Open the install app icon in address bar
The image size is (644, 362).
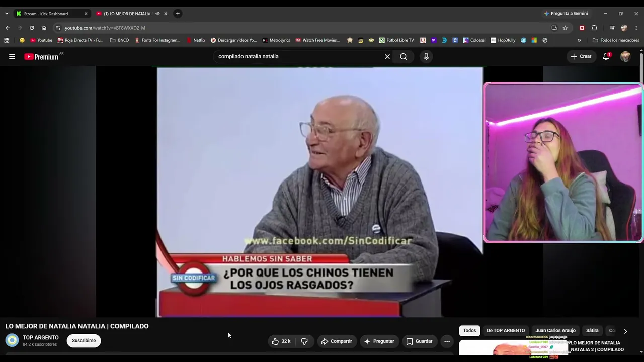[554, 28]
